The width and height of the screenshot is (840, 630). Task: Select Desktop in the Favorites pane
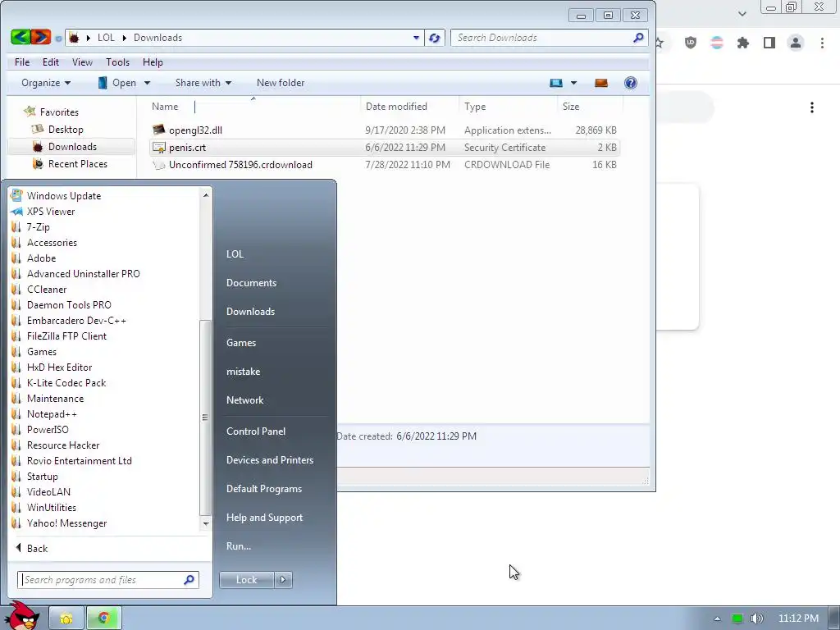[58, 129]
